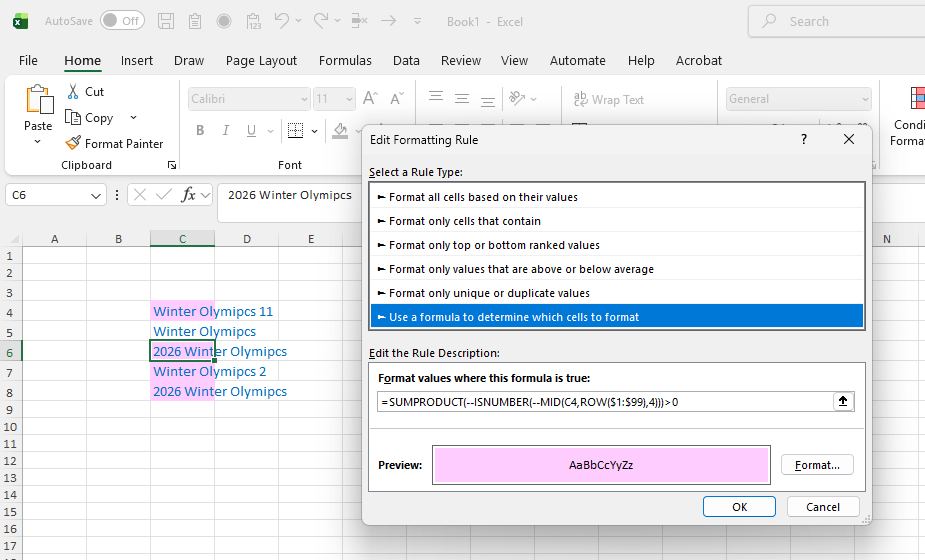The image size is (925, 560).
Task: Select 'Format all cells based on their values'
Action: (616, 197)
